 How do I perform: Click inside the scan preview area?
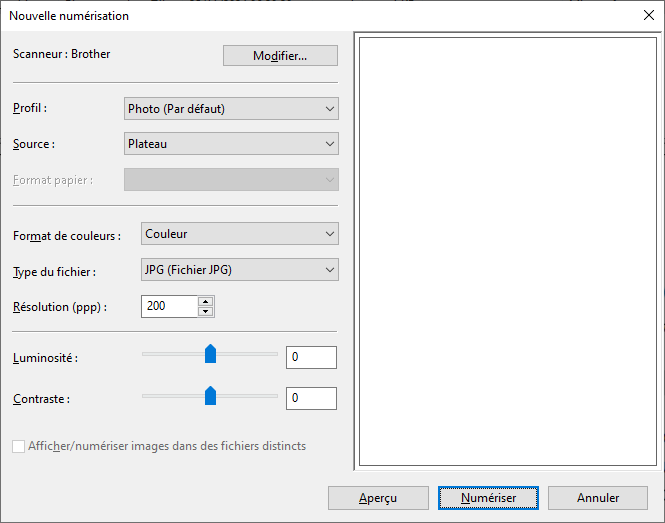pos(507,252)
